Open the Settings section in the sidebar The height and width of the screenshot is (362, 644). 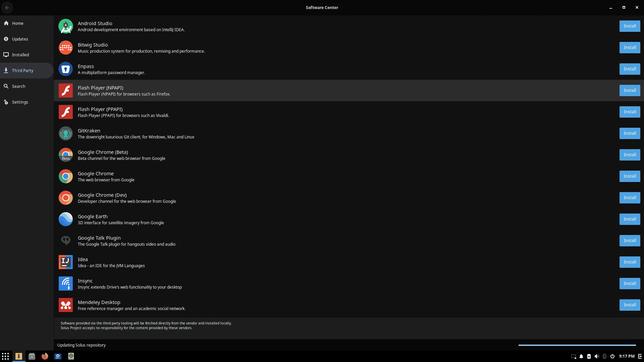tap(20, 102)
